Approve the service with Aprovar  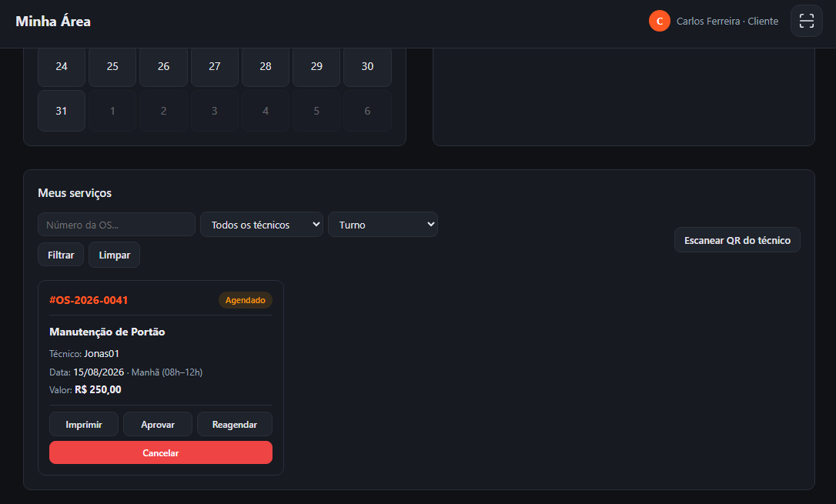tap(158, 424)
